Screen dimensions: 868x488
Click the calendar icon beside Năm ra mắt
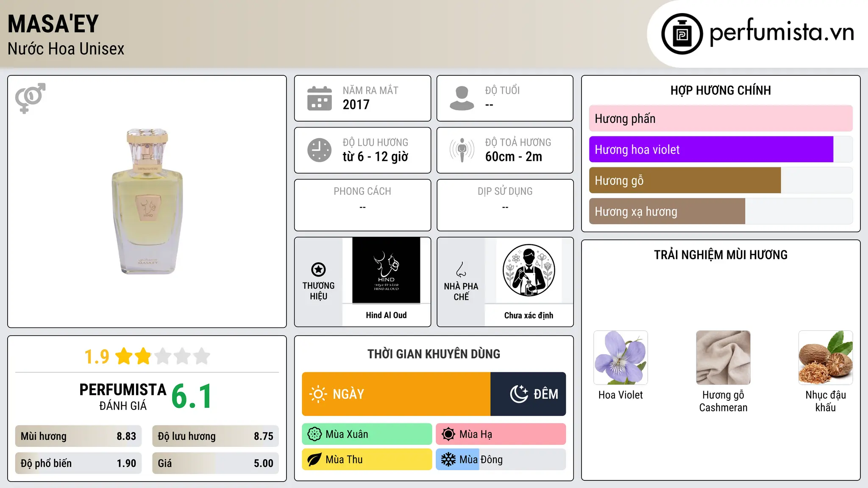320,98
